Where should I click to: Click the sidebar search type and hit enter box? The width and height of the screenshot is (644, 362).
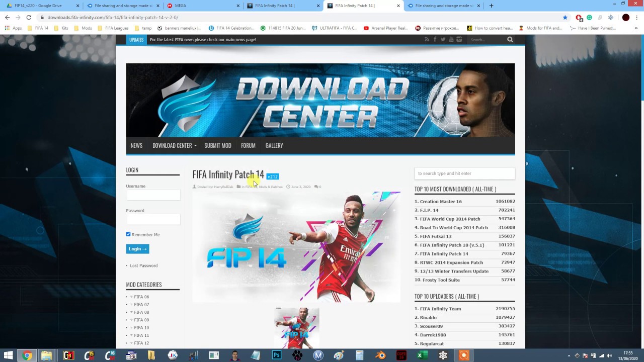tap(464, 173)
